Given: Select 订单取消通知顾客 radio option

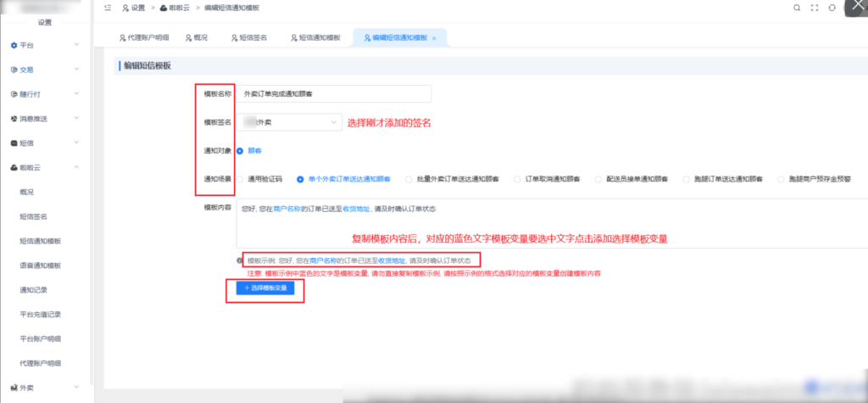Looking at the screenshot, I should [x=517, y=179].
